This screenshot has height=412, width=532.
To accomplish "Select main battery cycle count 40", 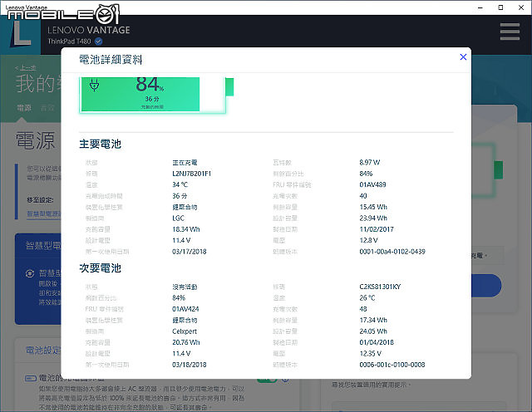I will [363, 196].
